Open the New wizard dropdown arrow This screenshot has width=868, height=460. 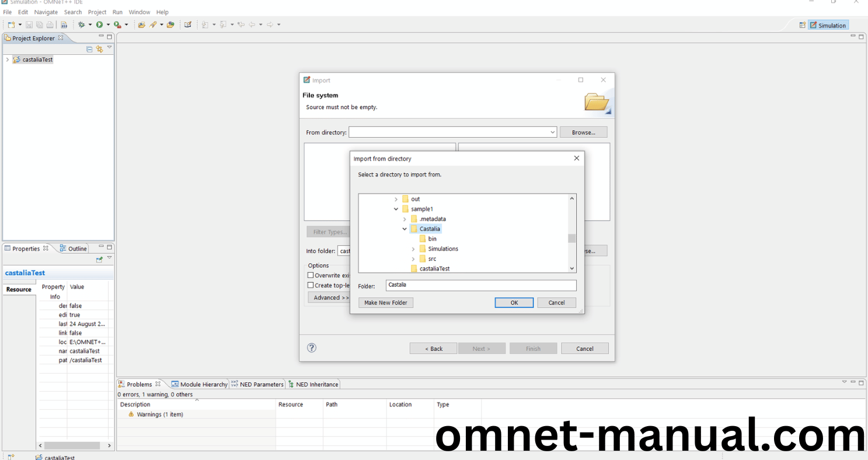click(20, 25)
